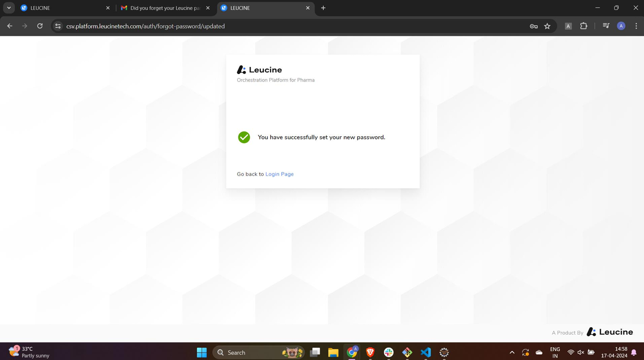Image resolution: width=644 pixels, height=360 pixels.
Task: Click the green success checkmark icon
Action: pyautogui.click(x=244, y=137)
